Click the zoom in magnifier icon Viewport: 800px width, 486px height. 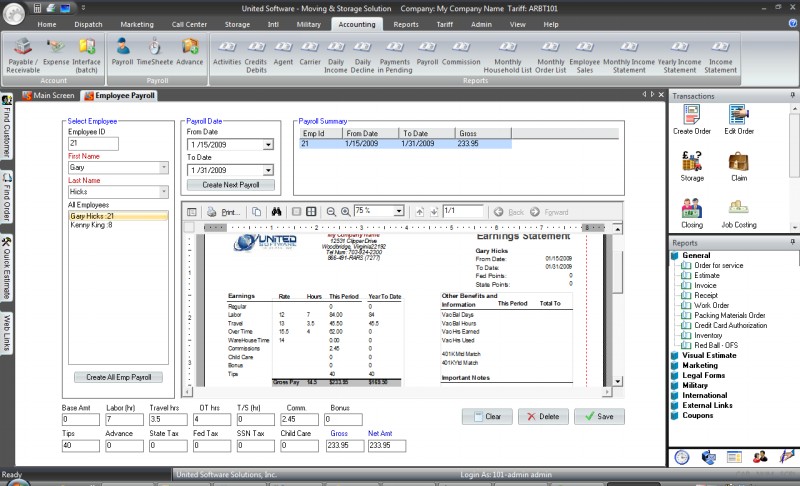click(345, 212)
